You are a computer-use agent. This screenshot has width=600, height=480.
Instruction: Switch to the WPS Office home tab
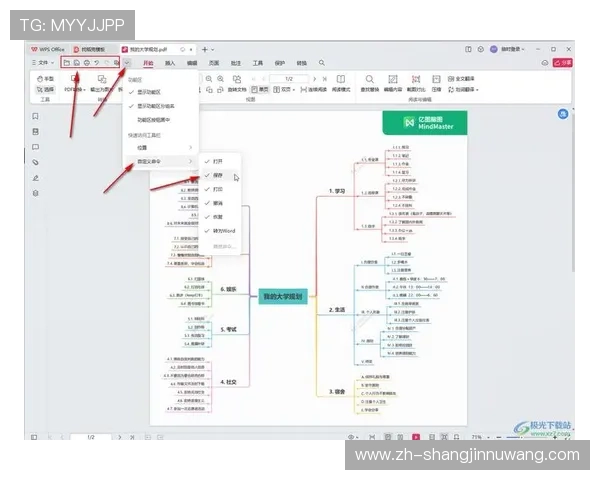48,49
